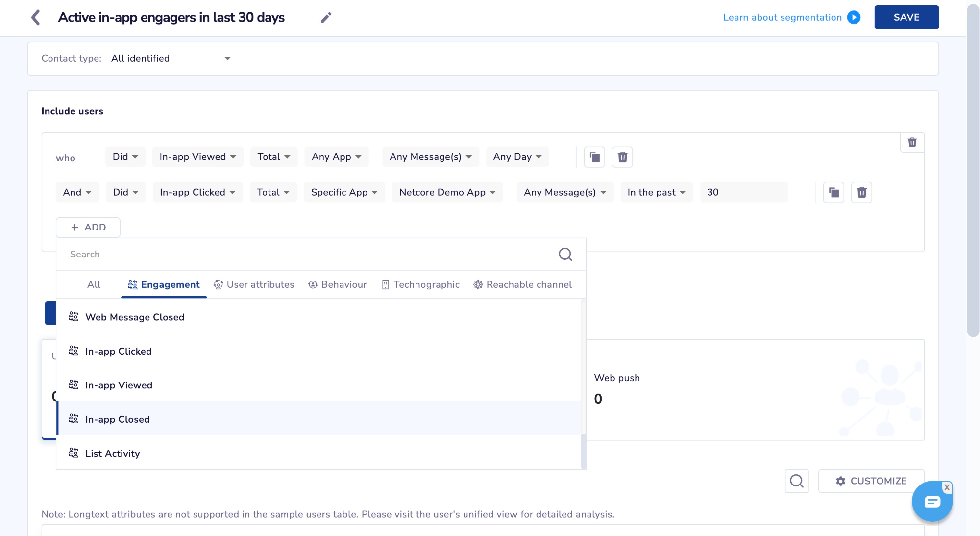Delete the In-app Viewed condition row

(622, 157)
